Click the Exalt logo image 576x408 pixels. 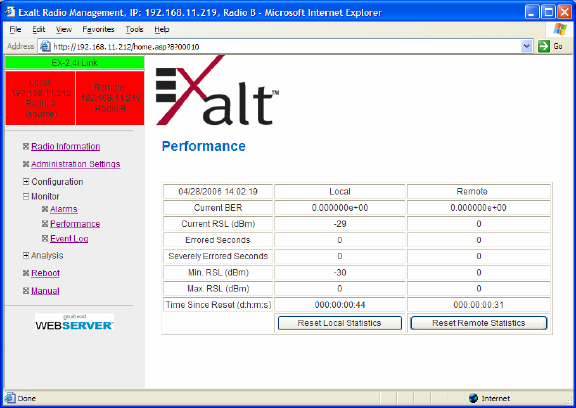(217, 90)
